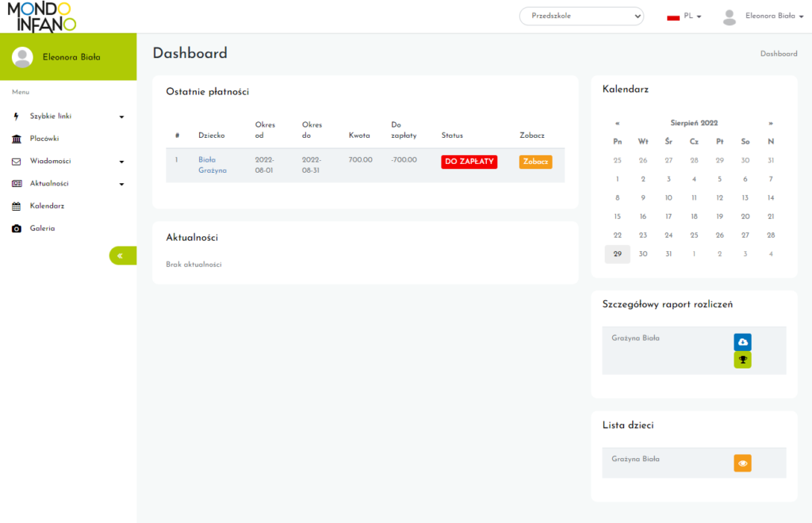812x523 pixels.
Task: Click the Galeria camera icon
Action: (x=17, y=228)
